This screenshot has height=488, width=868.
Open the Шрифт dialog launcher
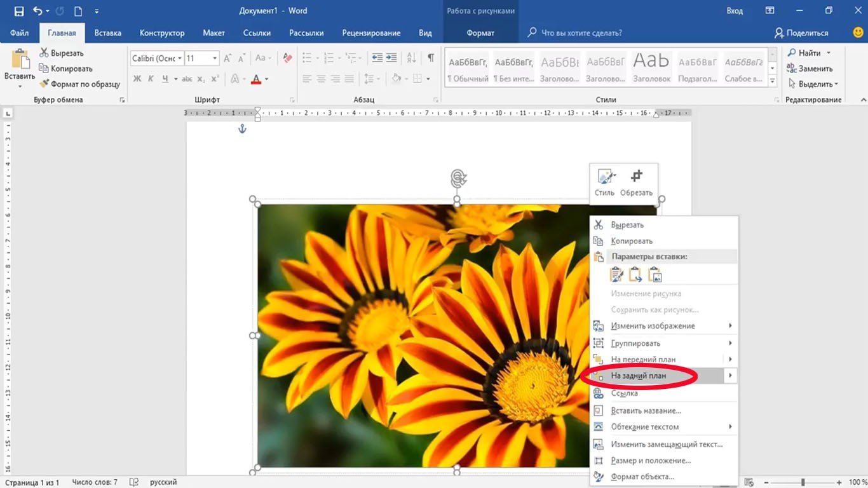pyautogui.click(x=292, y=100)
